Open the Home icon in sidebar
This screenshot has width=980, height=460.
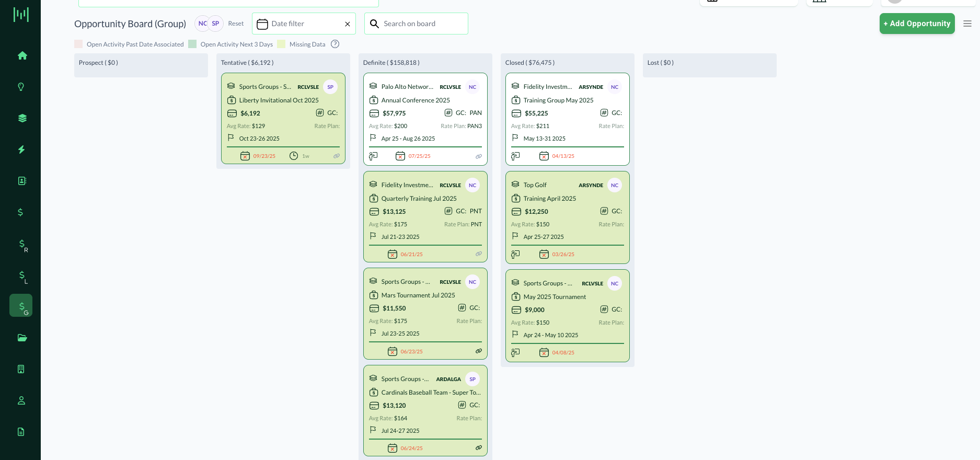coord(22,55)
